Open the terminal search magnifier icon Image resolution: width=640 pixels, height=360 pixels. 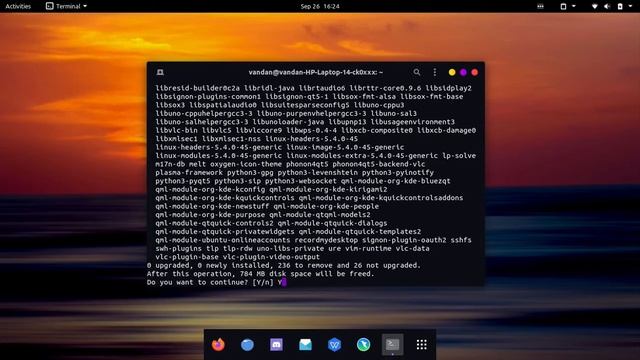(x=416, y=72)
